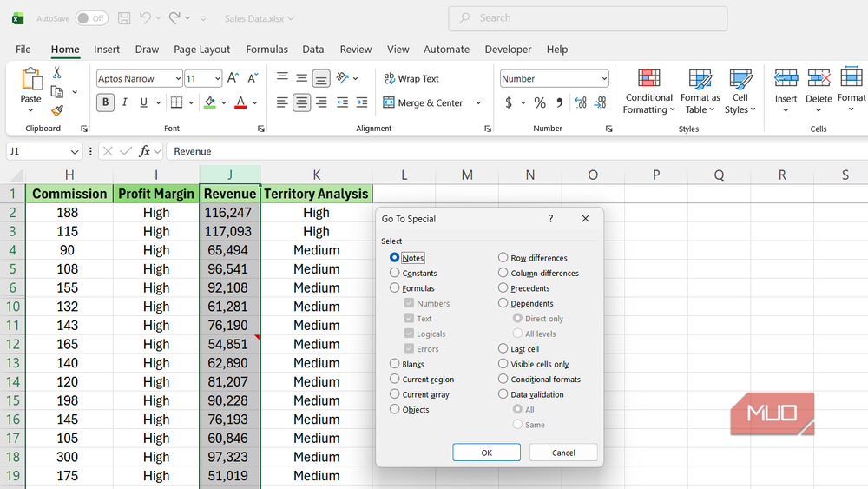
Task: Click the Increase Indent icon
Action: tap(361, 102)
